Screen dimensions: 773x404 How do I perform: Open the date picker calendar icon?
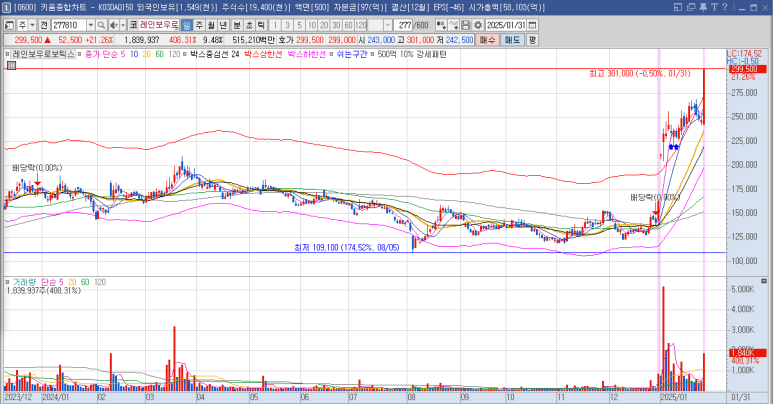pyautogui.click(x=532, y=25)
